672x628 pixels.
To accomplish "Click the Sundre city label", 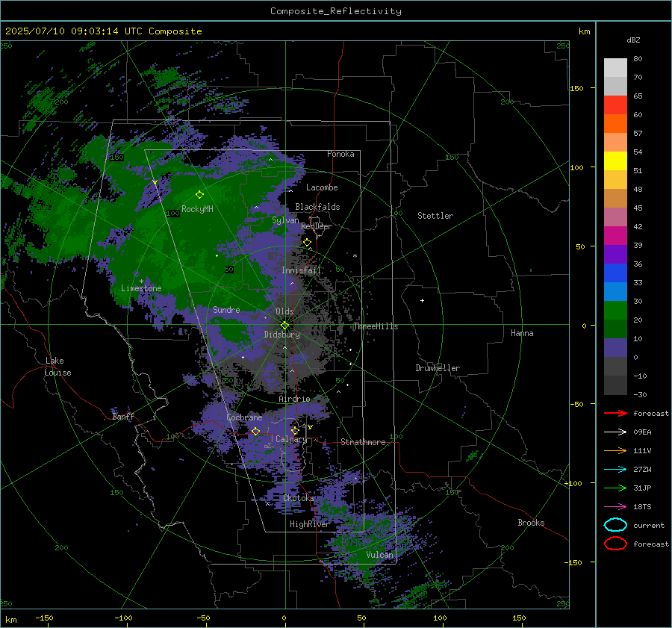I will tap(226, 310).
